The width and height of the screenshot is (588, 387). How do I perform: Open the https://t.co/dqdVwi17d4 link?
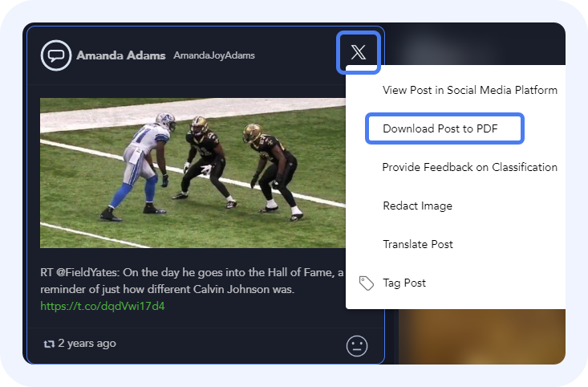tap(103, 306)
